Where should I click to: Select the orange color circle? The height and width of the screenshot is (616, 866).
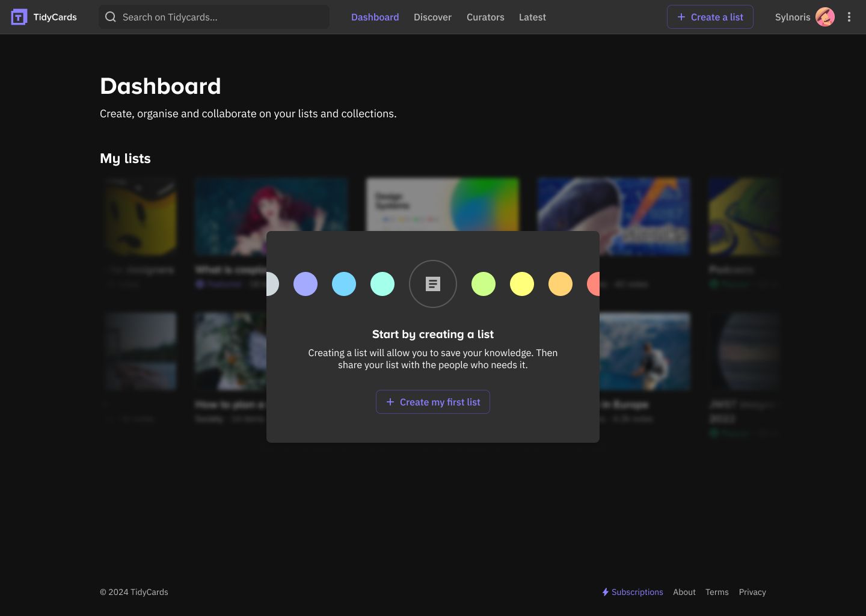(560, 284)
